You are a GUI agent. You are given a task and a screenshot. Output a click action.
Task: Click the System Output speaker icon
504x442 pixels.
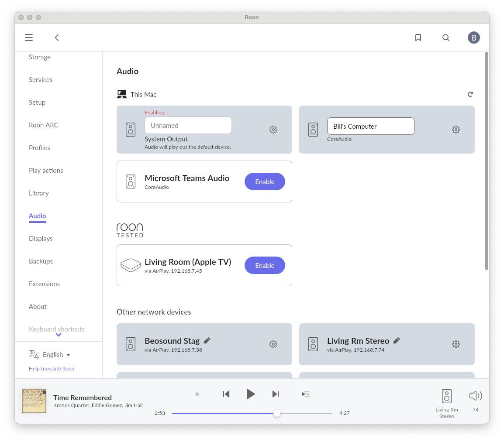pos(131,130)
